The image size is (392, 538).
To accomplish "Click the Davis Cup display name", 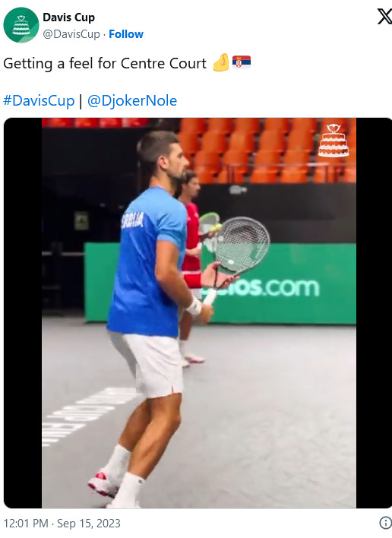I will point(68,17).
